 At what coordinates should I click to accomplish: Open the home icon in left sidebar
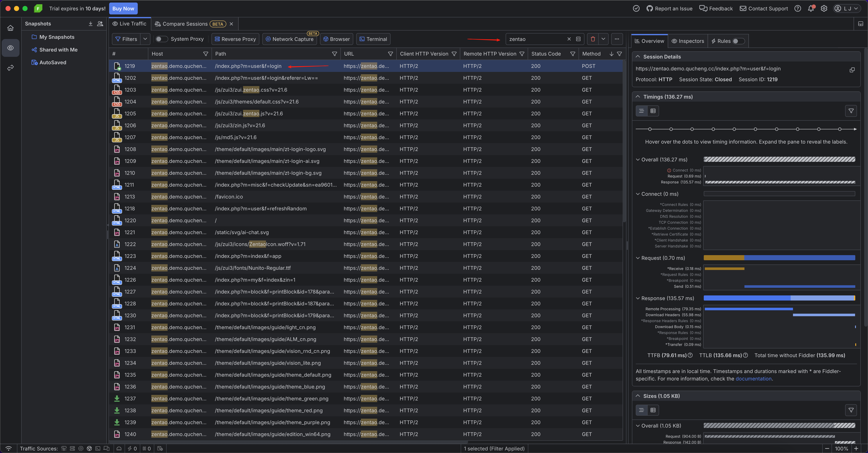tap(10, 28)
